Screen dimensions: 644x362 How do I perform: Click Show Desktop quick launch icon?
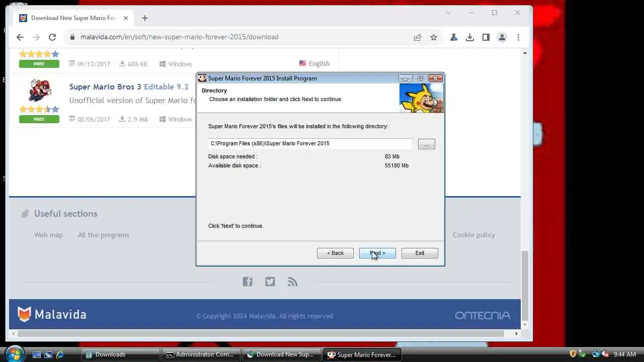tap(37, 354)
